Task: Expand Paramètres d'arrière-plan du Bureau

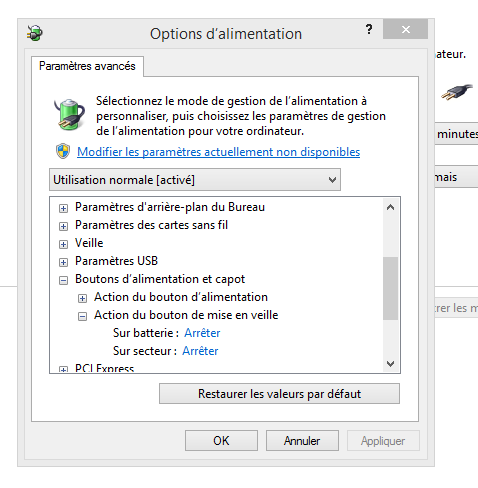Action: click(x=63, y=208)
